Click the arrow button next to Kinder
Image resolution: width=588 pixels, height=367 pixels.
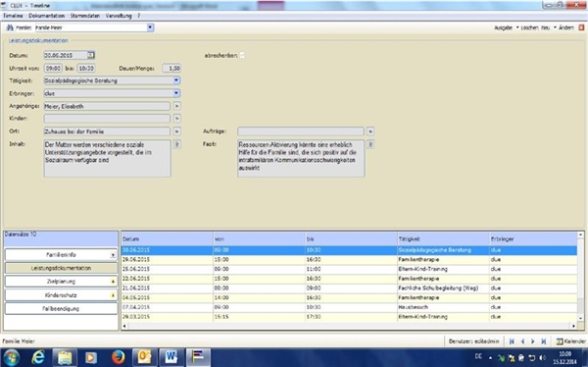pyautogui.click(x=177, y=119)
